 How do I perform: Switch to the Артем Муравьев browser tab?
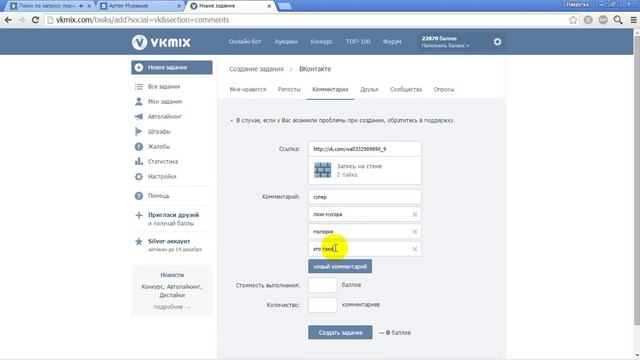coord(140,6)
